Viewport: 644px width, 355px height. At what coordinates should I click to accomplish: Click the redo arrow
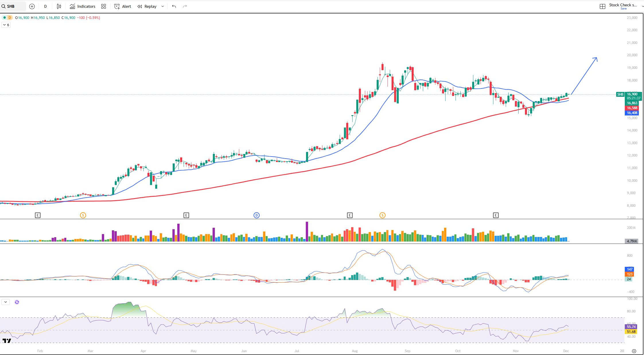click(x=185, y=6)
